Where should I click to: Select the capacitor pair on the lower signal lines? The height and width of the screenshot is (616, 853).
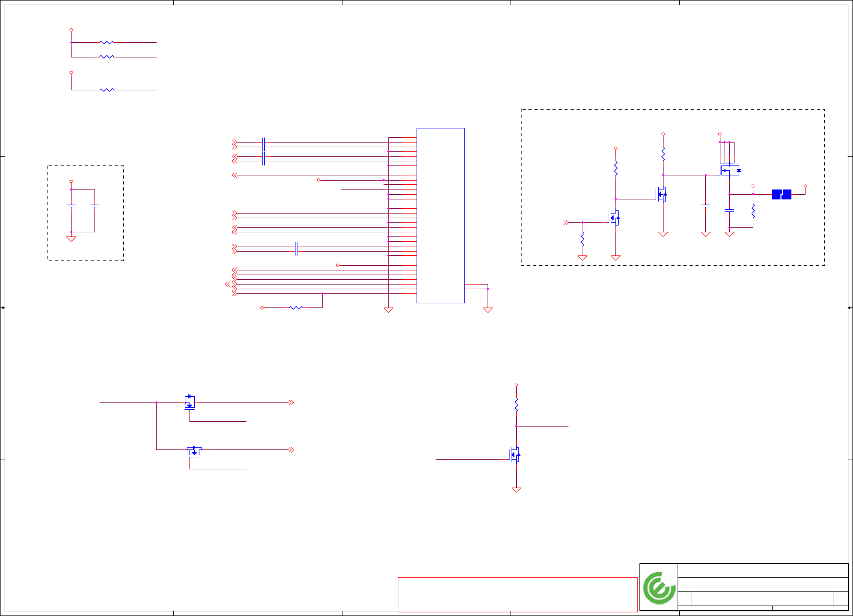[x=297, y=248]
